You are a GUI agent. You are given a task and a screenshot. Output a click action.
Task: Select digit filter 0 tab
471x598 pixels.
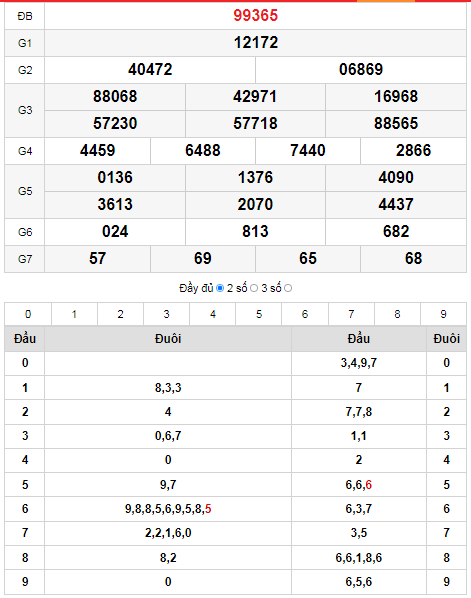pyautogui.click(x=28, y=314)
